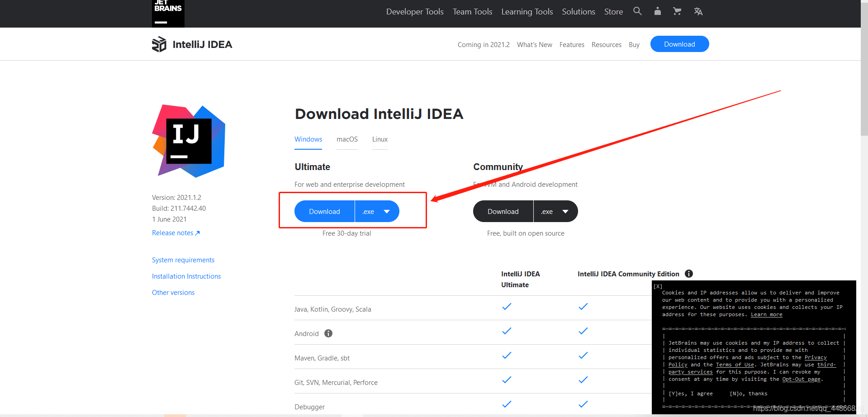Image resolution: width=868 pixels, height=417 pixels.
Task: Click the 'Free 30-day trial' text
Action: [346, 233]
